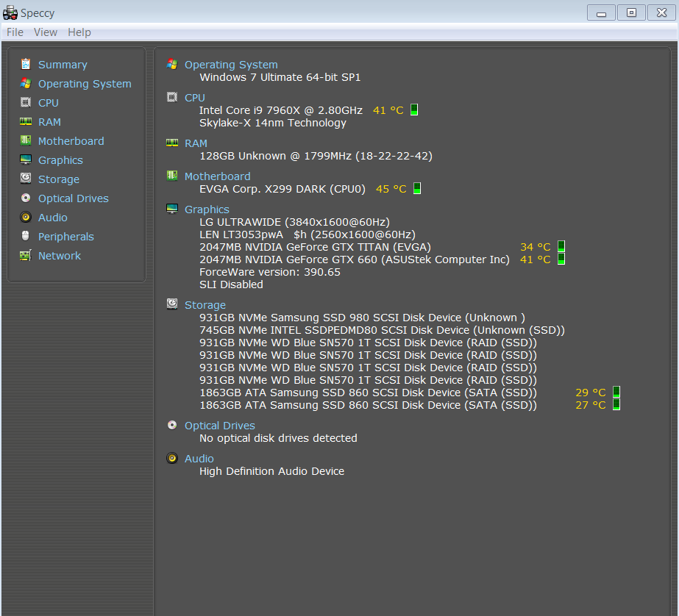Click the Operating System flag icon in sidebar
The width and height of the screenshot is (679, 616).
pyautogui.click(x=26, y=83)
